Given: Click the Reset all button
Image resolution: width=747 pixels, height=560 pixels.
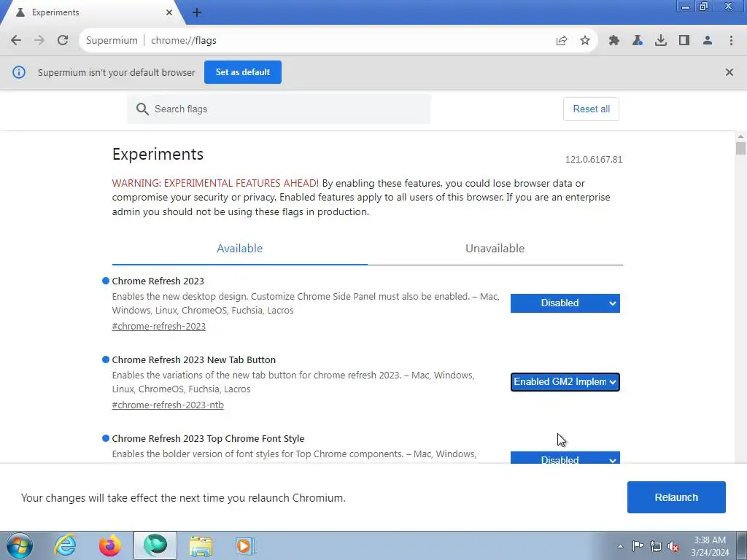Looking at the screenshot, I should 591,109.
